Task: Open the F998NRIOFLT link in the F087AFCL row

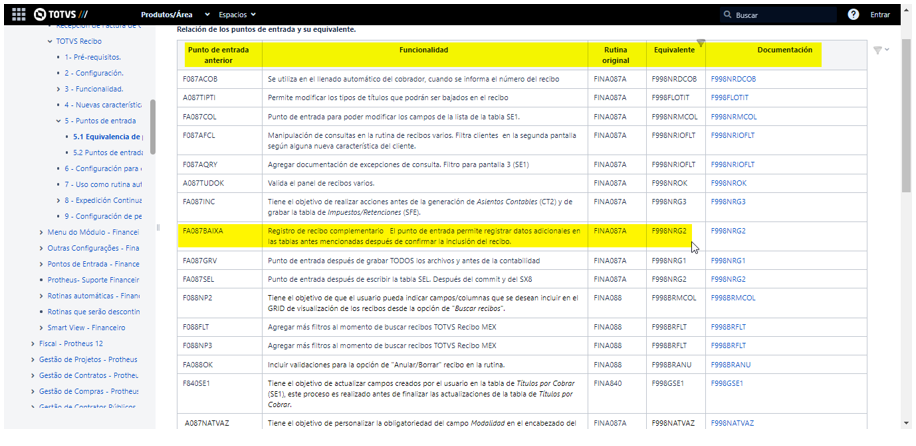Action: [x=733, y=135]
